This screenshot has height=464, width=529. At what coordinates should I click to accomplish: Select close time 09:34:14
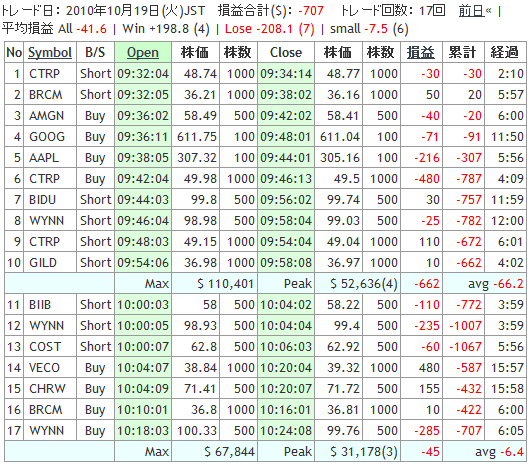286,74
